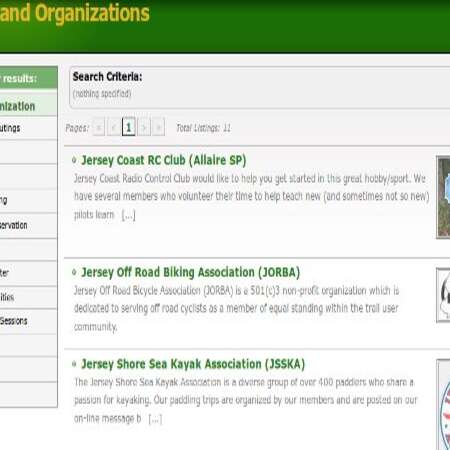Viewport: 450px width, 450px height.
Task: Click the 'and Organizations' page header title
Action: pos(75,13)
